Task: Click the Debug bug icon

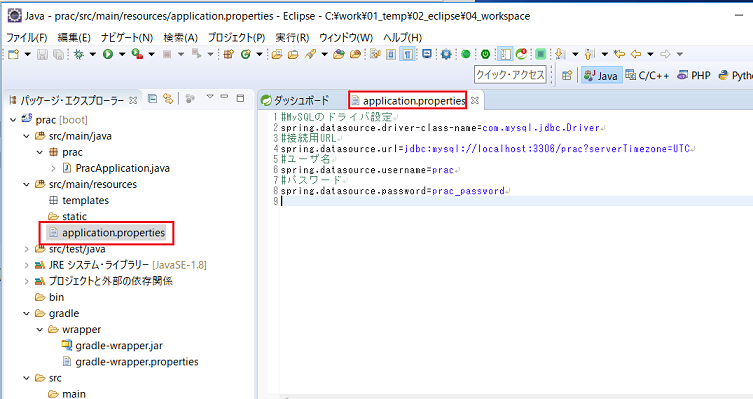Action: pyautogui.click(x=79, y=54)
